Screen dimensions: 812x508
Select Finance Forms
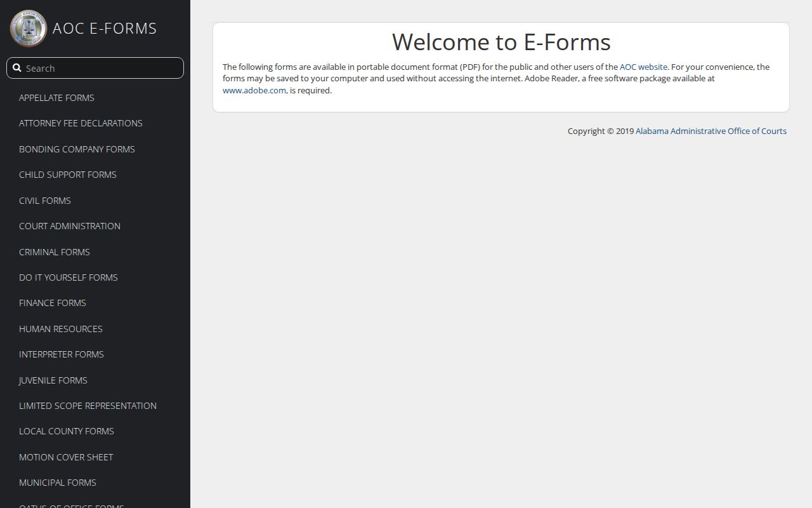click(x=53, y=303)
